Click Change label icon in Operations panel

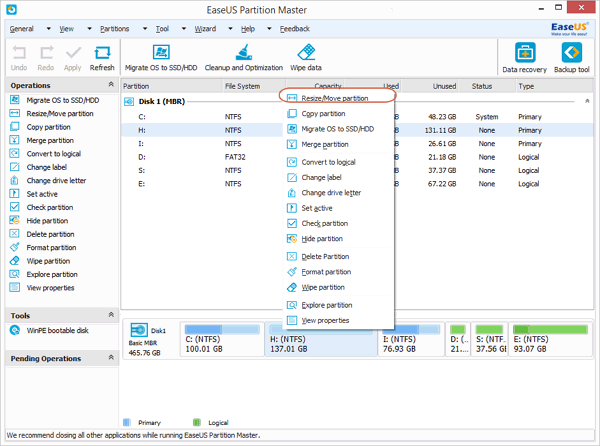click(x=15, y=167)
